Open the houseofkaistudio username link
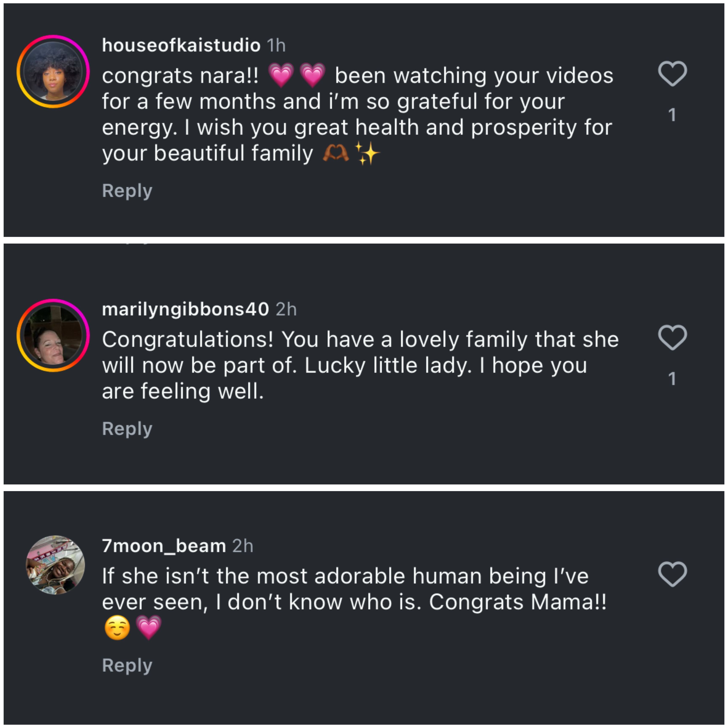Viewport: 728px width, 728px height. tap(181, 46)
